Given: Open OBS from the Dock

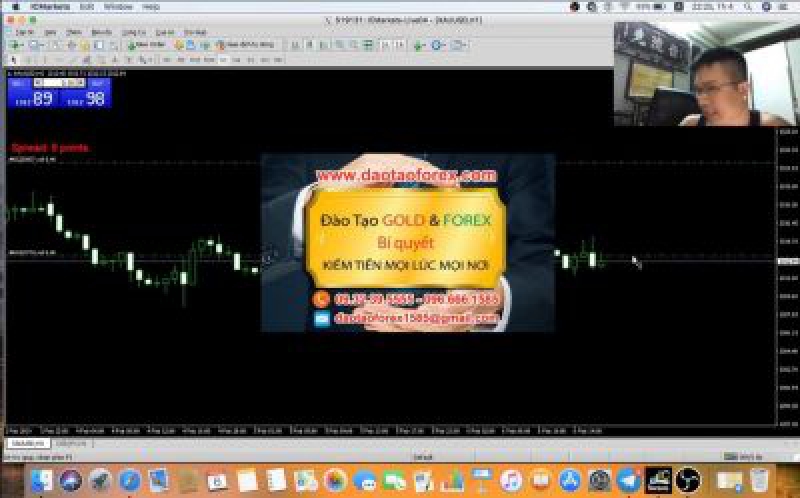Looking at the screenshot, I should click(x=688, y=480).
